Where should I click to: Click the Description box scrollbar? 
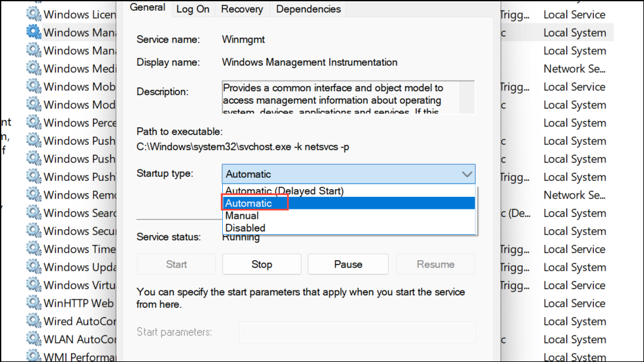pyautogui.click(x=467, y=97)
